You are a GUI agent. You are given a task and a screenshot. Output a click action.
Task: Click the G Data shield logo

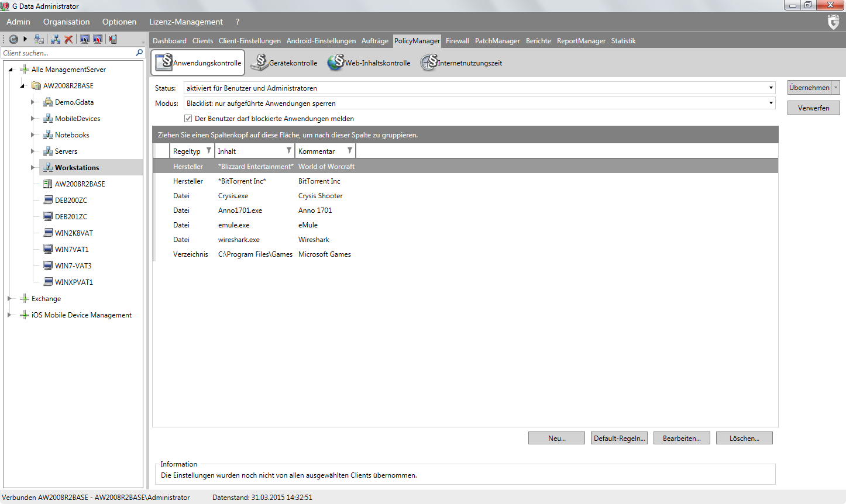[834, 22]
